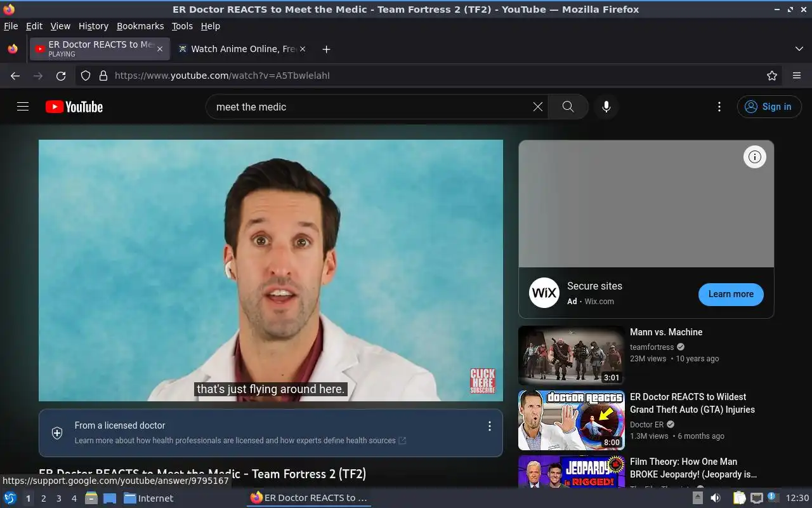Image resolution: width=812 pixels, height=508 pixels.
Task: Click the Firefox window in taskbar
Action: 309,498
